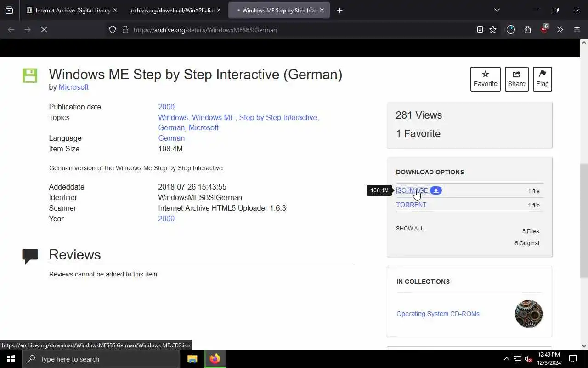The image size is (588, 368).
Task: Click the identifier WindowsMESBSIGerman text
Action: coord(200,197)
